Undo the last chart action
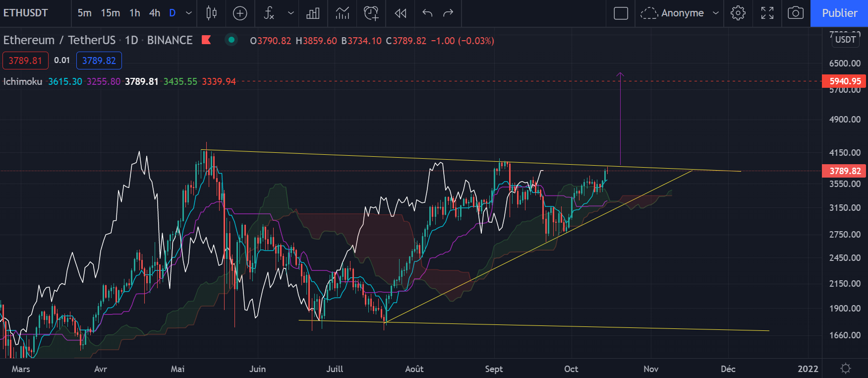Viewport: 868px width, 378px height. (427, 13)
